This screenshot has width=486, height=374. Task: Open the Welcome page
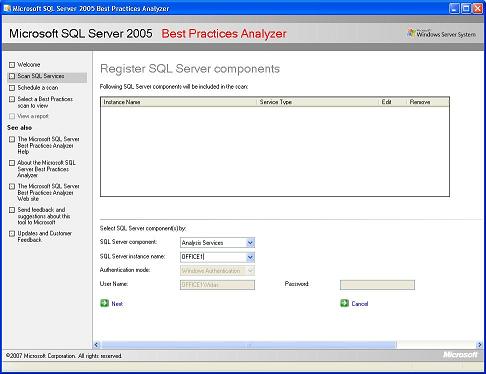click(x=29, y=65)
